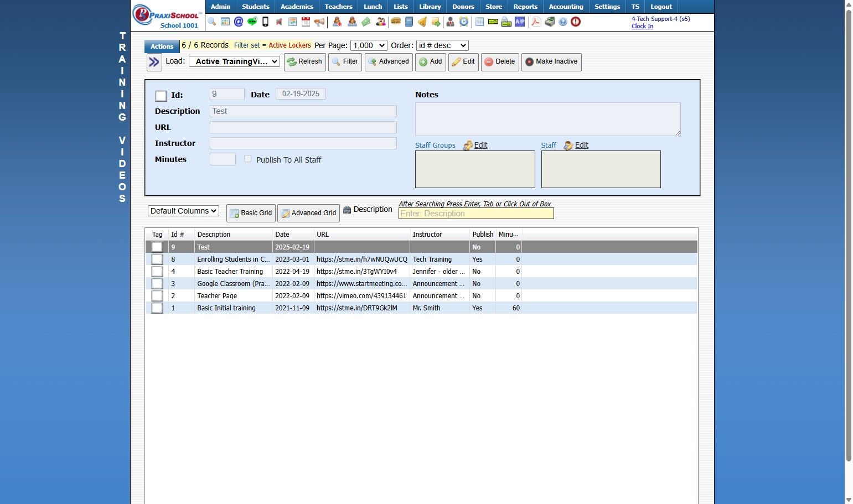Open the Per Page dropdown
This screenshot has width=853, height=504.
pos(369,45)
